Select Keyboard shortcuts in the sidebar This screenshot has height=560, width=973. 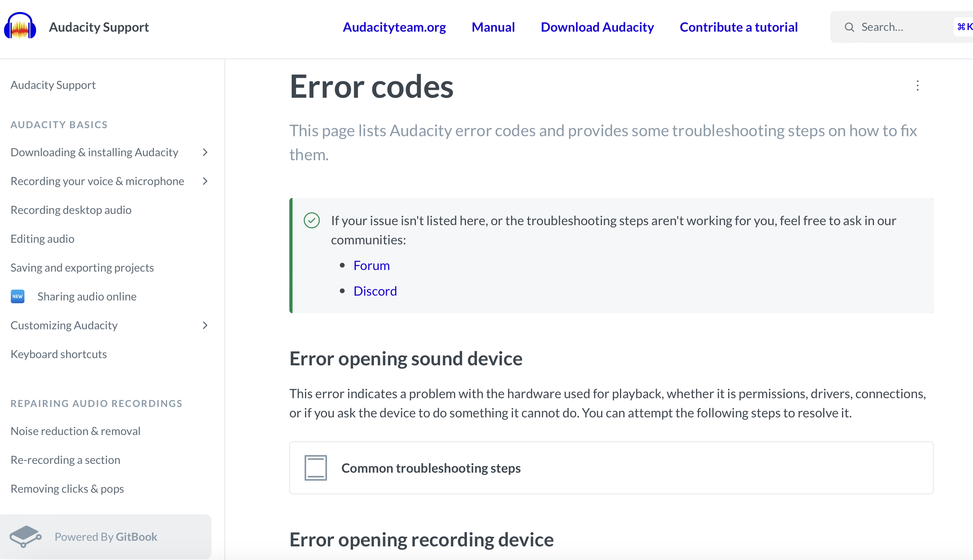point(59,354)
